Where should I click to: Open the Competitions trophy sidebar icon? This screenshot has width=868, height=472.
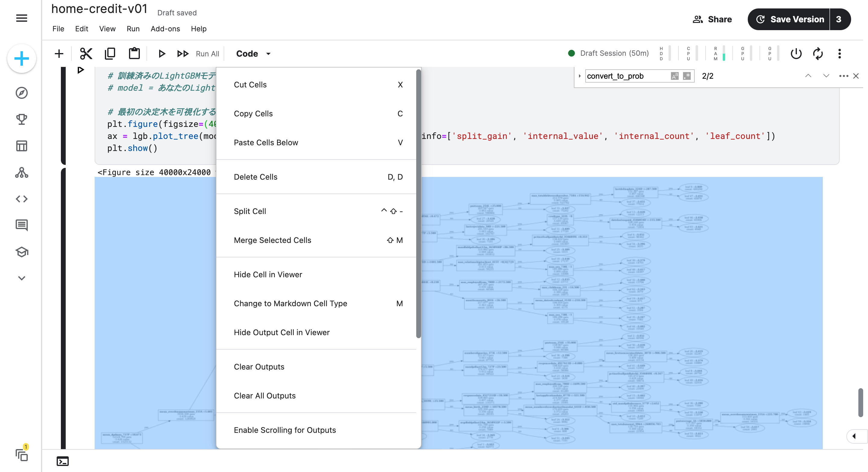click(x=22, y=119)
